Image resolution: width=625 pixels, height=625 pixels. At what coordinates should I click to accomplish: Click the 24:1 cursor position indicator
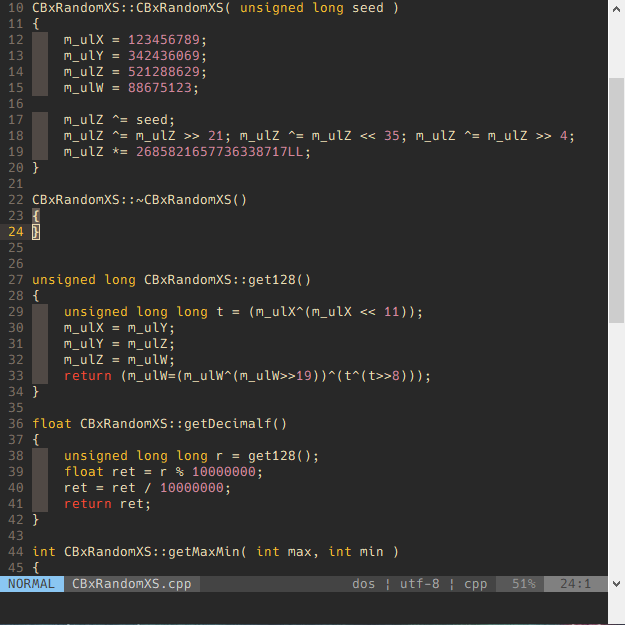[576, 584]
